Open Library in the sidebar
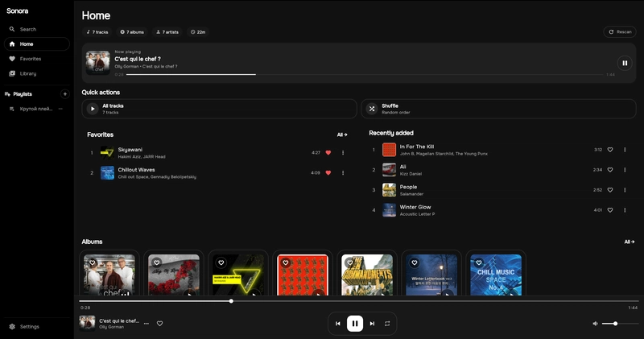644x339 pixels. point(36,73)
